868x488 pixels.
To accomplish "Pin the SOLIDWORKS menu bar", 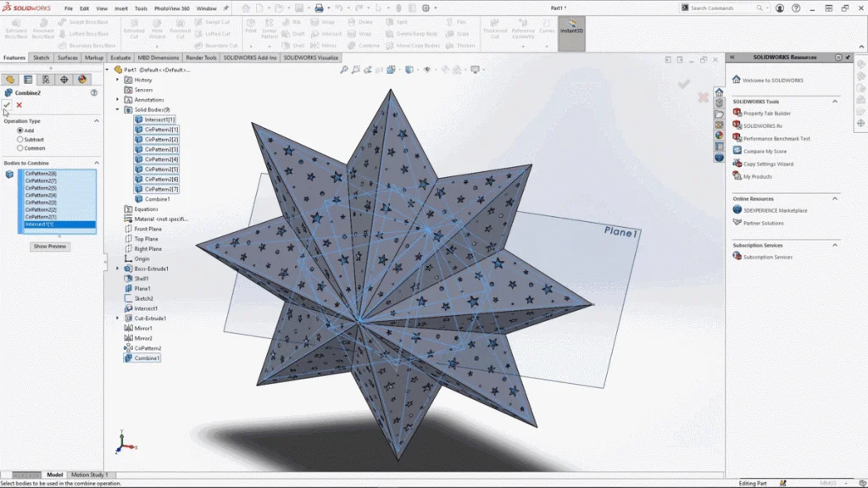I will pyautogui.click(x=225, y=8).
